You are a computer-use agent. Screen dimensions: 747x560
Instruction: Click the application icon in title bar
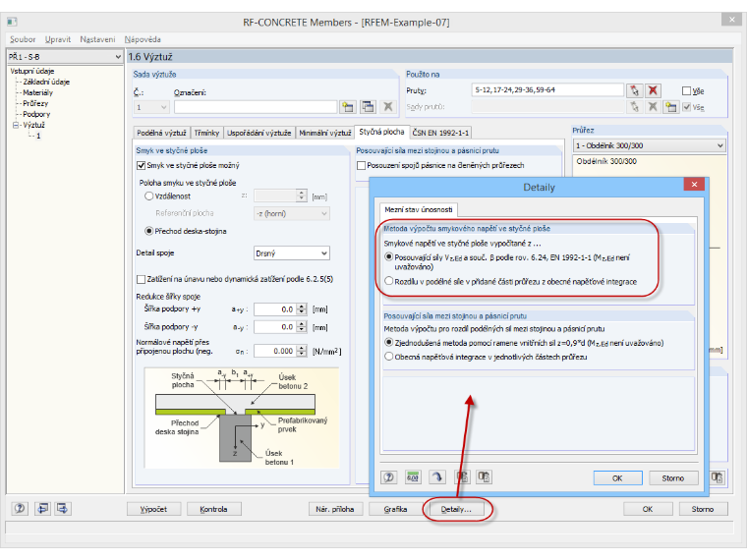point(12,22)
